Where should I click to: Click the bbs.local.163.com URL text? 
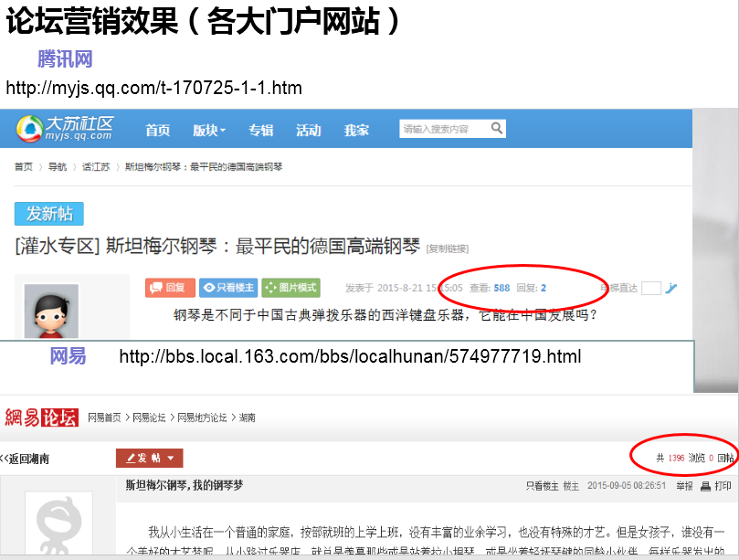(350, 356)
